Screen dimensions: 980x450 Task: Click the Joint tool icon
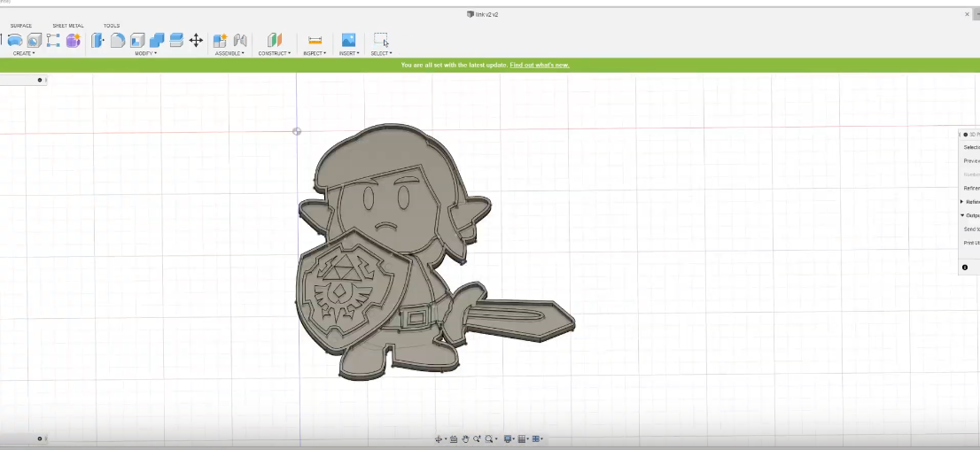240,41
